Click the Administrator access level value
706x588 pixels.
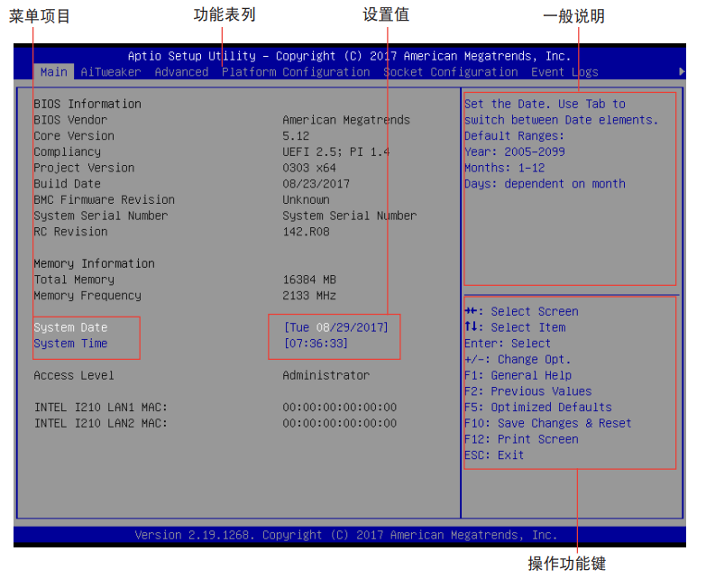(326, 375)
